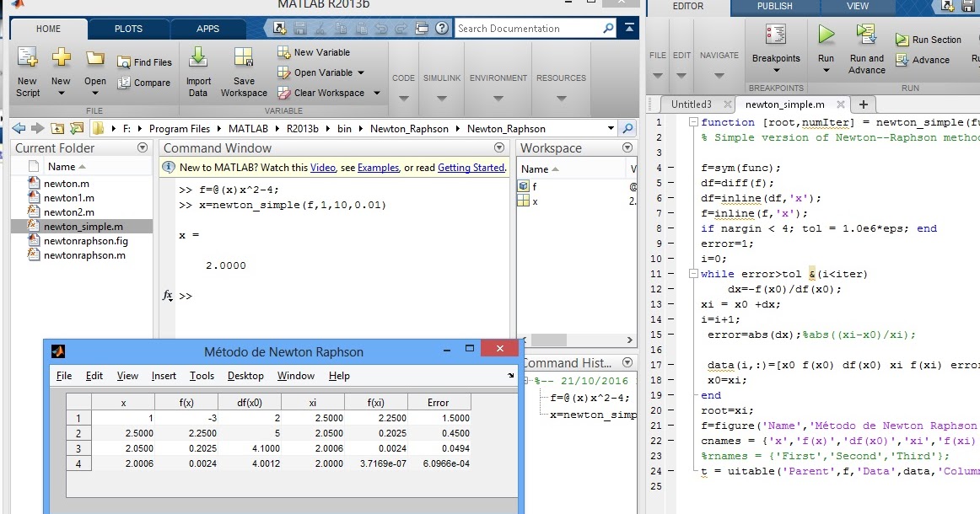Click the fx function browser icon

168,296
